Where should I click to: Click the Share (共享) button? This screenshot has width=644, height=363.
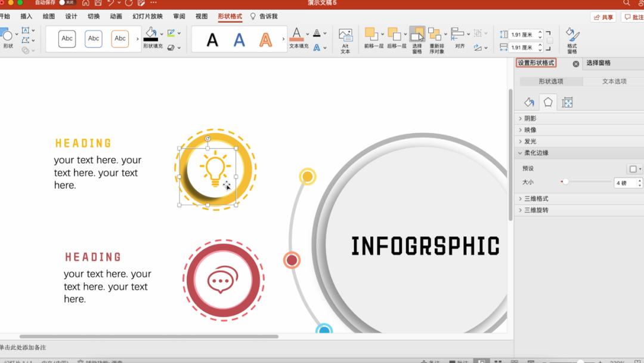click(x=603, y=17)
